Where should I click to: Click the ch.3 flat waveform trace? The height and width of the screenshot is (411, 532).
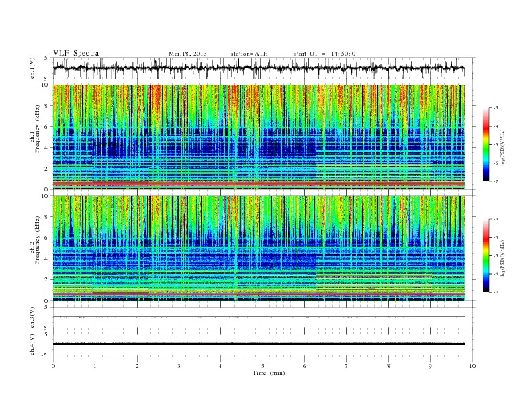(x=259, y=317)
